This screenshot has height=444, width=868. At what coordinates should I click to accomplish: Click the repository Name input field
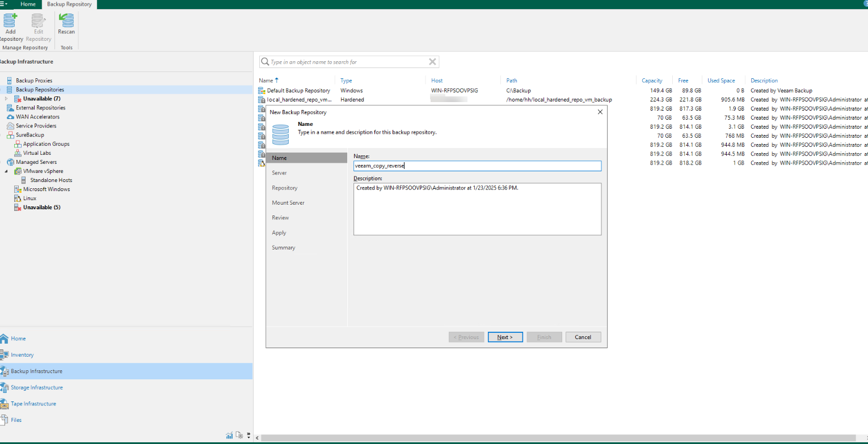[x=477, y=166]
